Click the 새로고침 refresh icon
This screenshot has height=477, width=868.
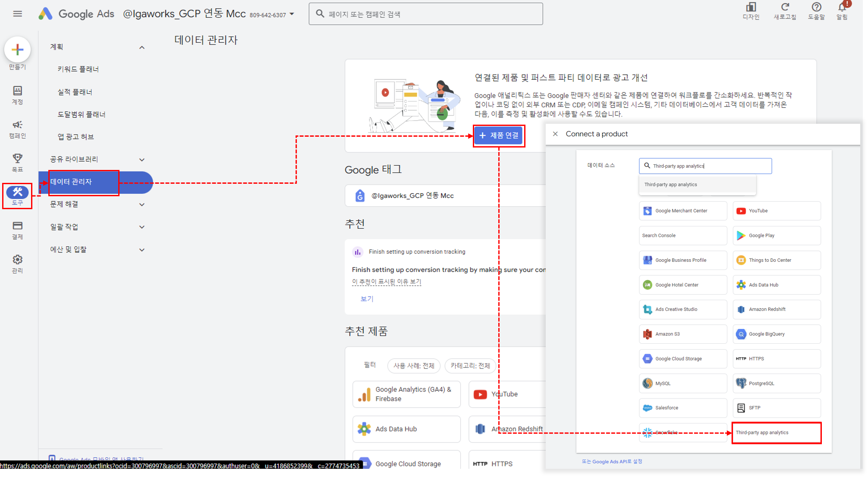(785, 12)
